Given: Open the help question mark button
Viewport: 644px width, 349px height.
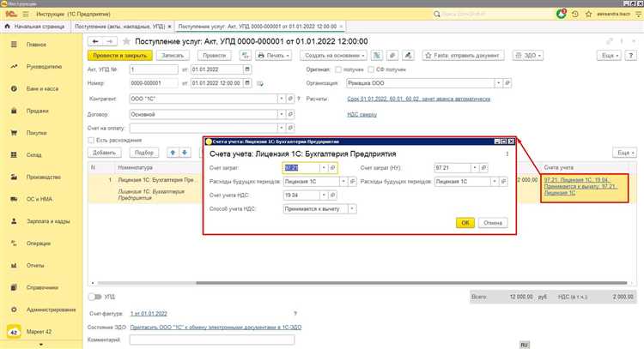Looking at the screenshot, I should coord(630,56).
